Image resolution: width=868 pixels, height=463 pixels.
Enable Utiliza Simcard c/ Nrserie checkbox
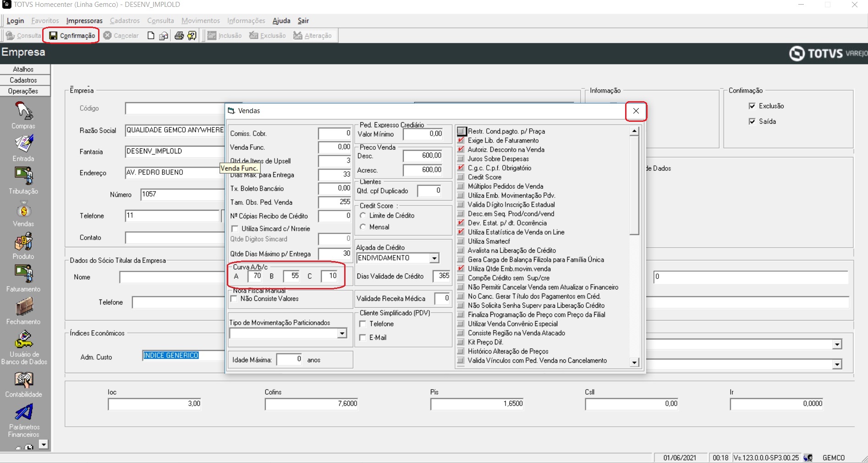tap(235, 229)
